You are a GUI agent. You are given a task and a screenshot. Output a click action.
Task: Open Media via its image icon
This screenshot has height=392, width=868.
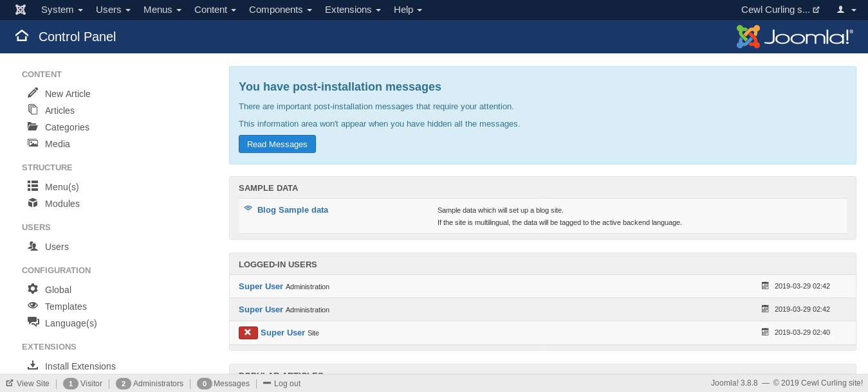pos(33,143)
